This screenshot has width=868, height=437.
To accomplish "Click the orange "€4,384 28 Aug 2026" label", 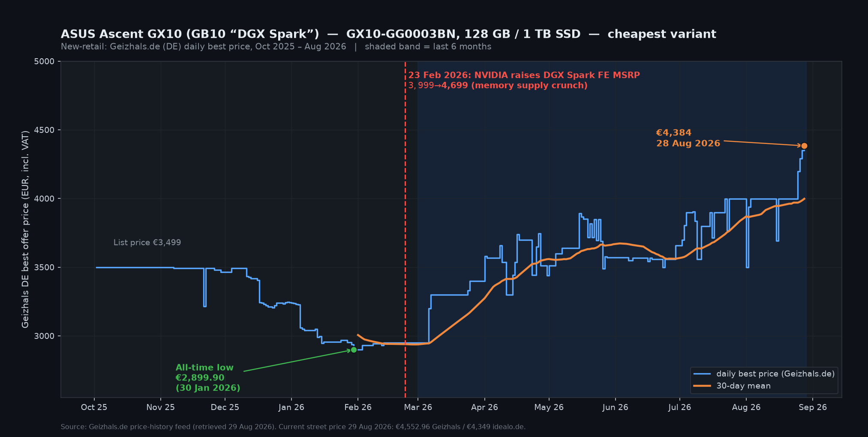I will tap(688, 138).
